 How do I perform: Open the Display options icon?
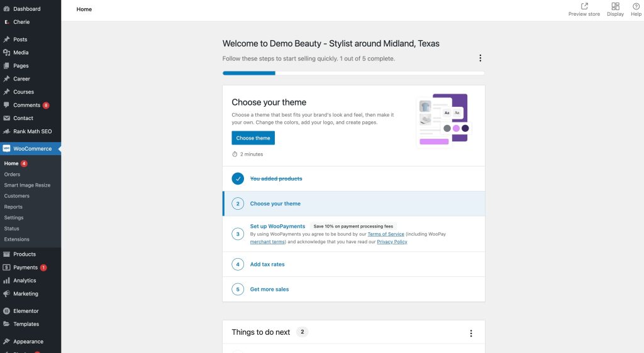[x=615, y=6]
